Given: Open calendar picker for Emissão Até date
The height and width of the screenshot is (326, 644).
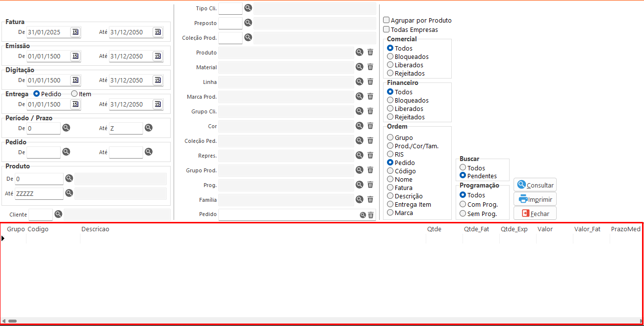Looking at the screenshot, I should [x=157, y=56].
